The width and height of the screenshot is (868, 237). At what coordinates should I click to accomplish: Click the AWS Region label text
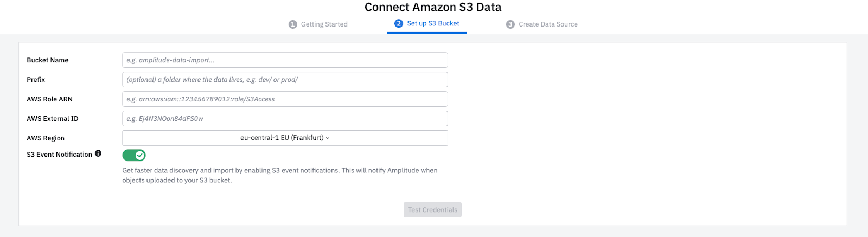46,138
